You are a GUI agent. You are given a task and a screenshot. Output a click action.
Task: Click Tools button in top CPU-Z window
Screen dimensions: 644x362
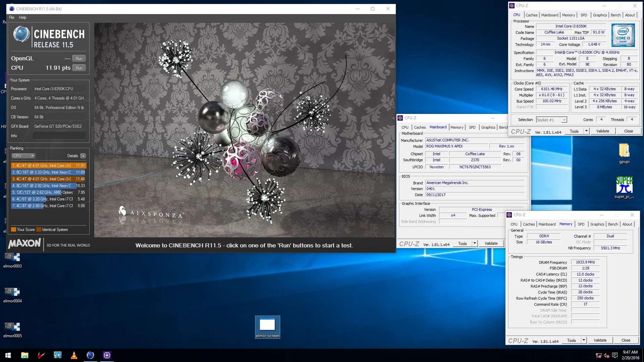574,131
